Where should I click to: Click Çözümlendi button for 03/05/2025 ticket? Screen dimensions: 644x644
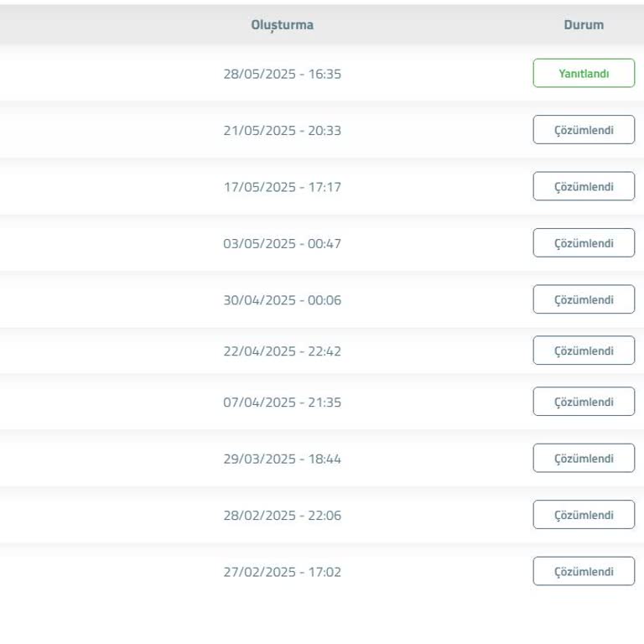coord(584,243)
